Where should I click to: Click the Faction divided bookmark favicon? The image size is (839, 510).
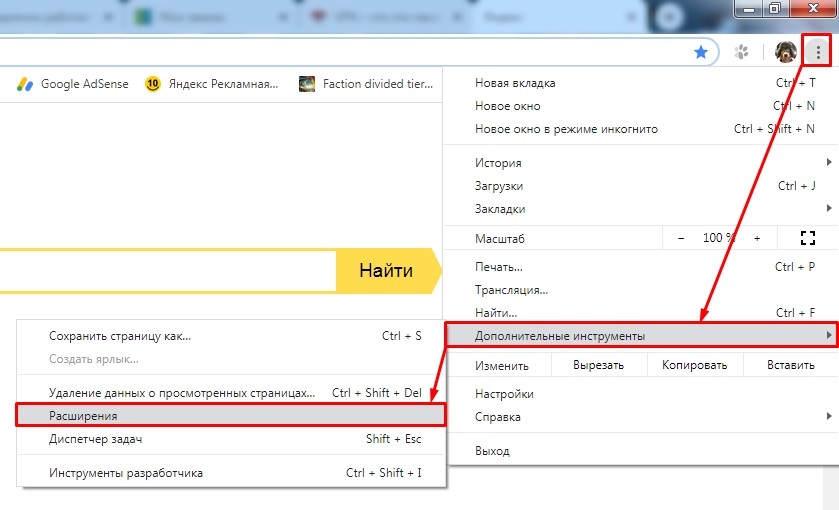(x=307, y=84)
